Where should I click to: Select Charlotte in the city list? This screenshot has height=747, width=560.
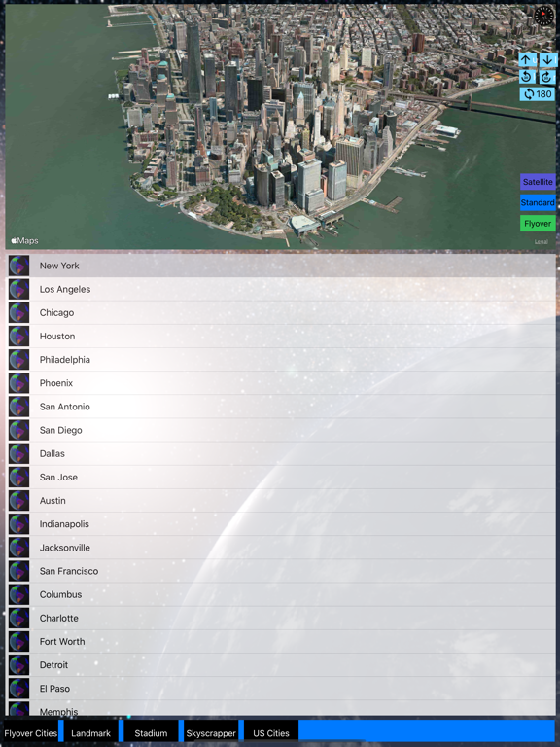coord(281,618)
